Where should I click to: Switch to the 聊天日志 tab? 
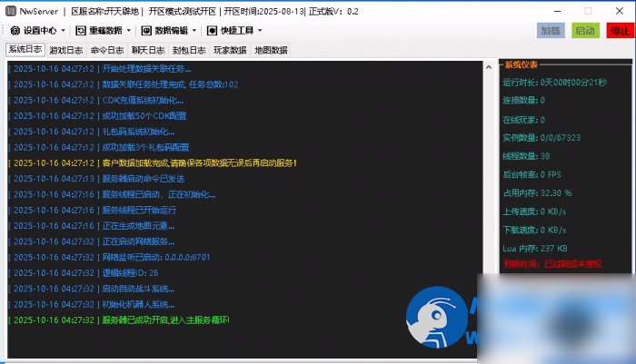[148, 50]
